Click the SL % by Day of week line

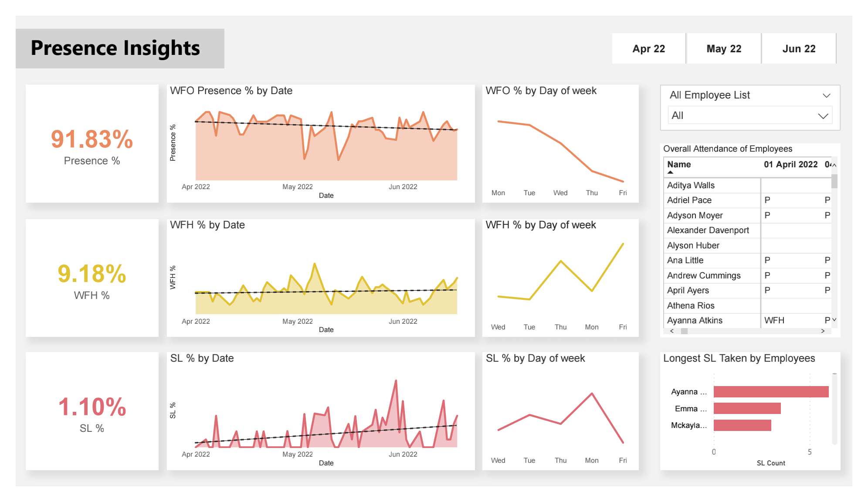point(592,393)
